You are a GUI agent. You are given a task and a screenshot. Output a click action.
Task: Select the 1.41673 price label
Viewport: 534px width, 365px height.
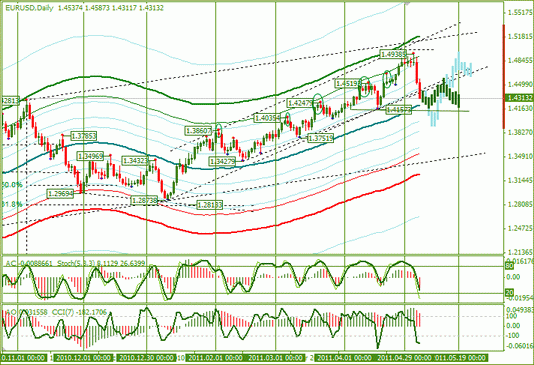399,110
